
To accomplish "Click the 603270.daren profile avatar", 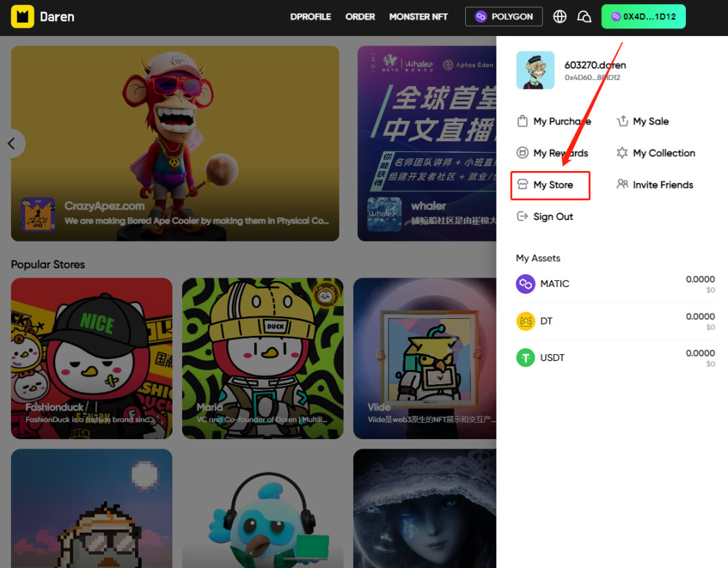I will tap(535, 71).
